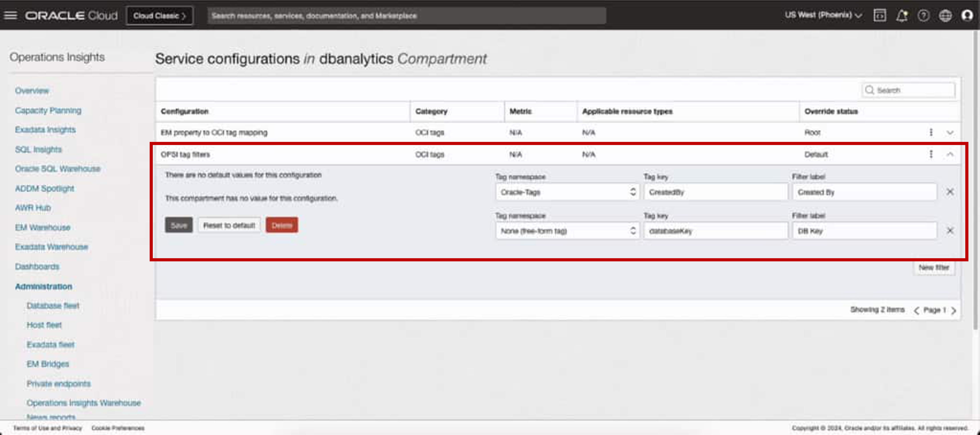This screenshot has width=980, height=435.
Task: Open SQL Insights in the sidebar
Action: point(38,149)
